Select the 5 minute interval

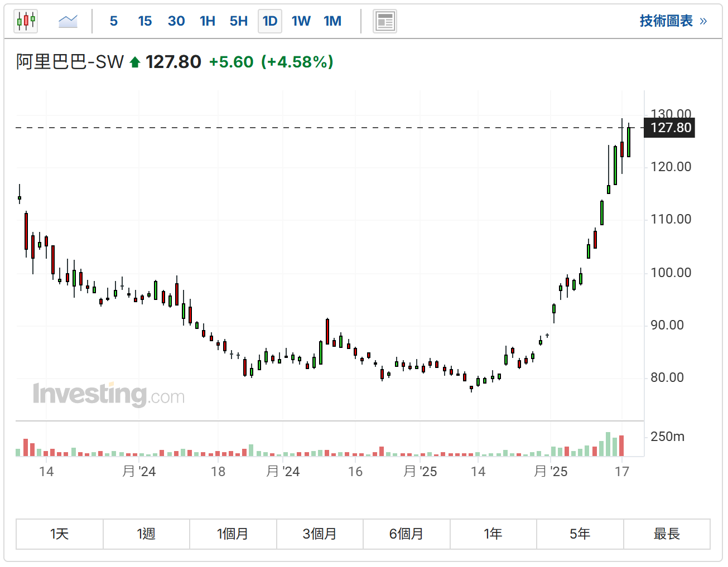pyautogui.click(x=114, y=21)
